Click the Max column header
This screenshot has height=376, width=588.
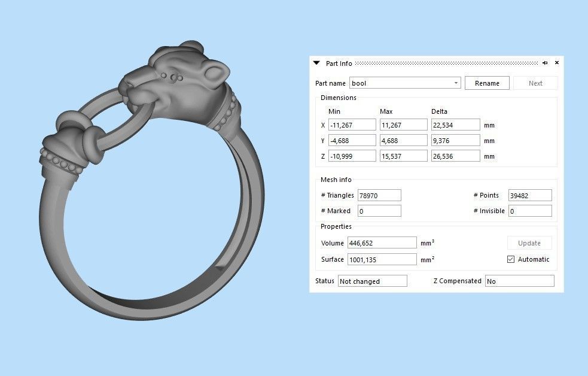coord(386,111)
